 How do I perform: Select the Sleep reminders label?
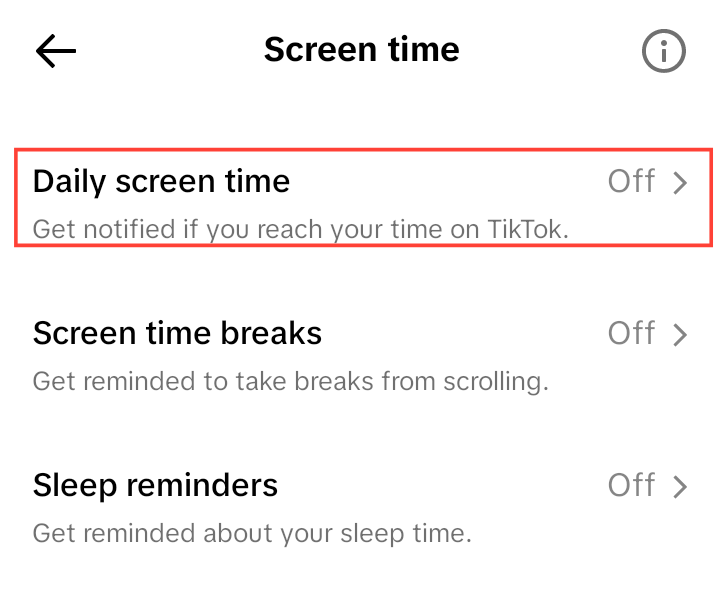pyautogui.click(x=155, y=485)
